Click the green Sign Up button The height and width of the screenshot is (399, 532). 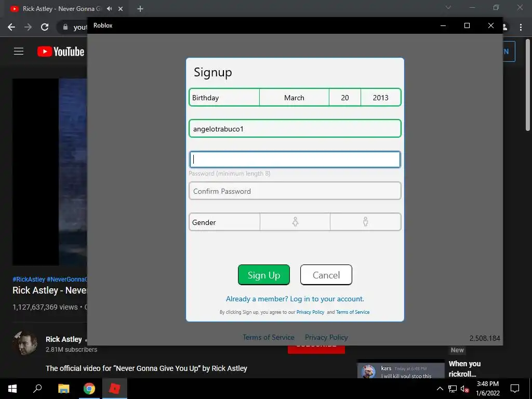(264, 275)
